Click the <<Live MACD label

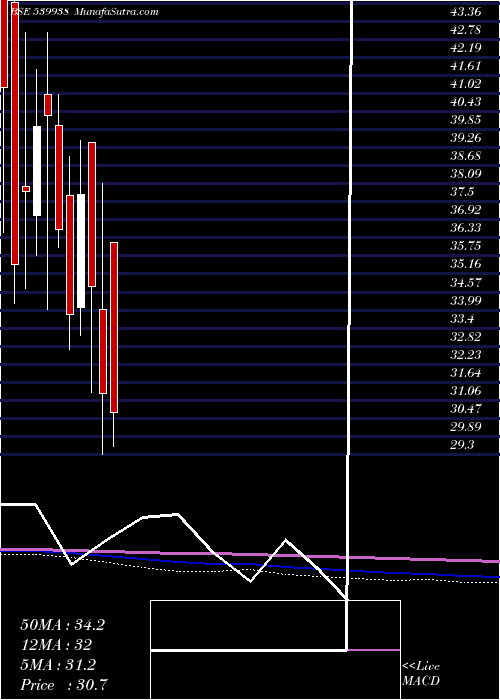(421, 674)
